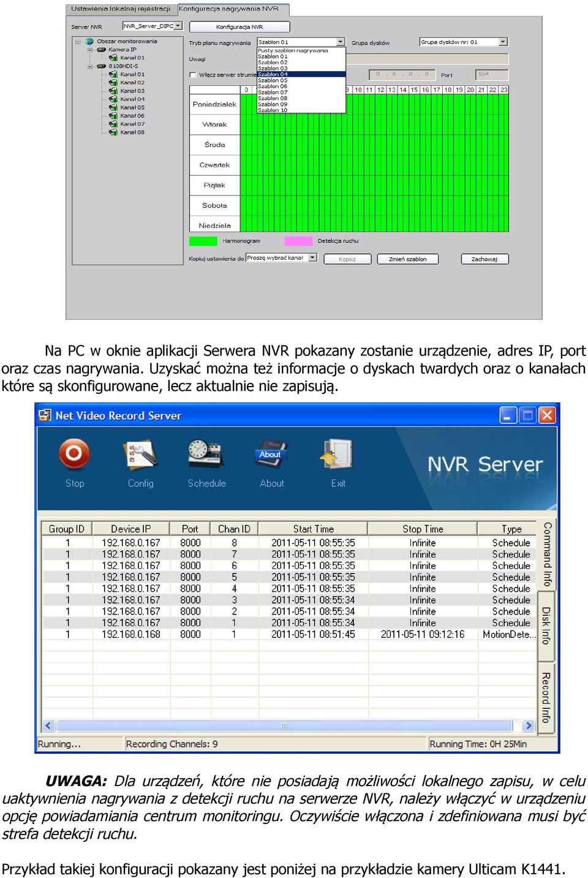Click the Stop Time column header
The height and width of the screenshot is (878, 588).
point(423,529)
